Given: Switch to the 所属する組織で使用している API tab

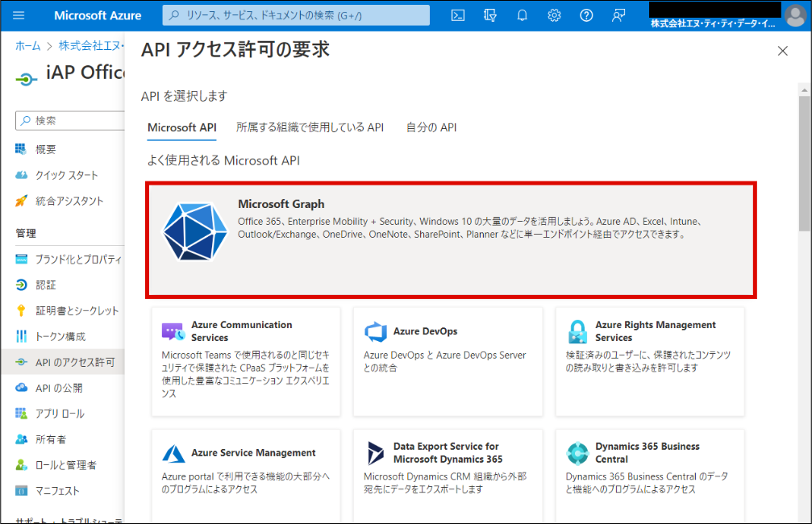Looking at the screenshot, I should (310, 127).
